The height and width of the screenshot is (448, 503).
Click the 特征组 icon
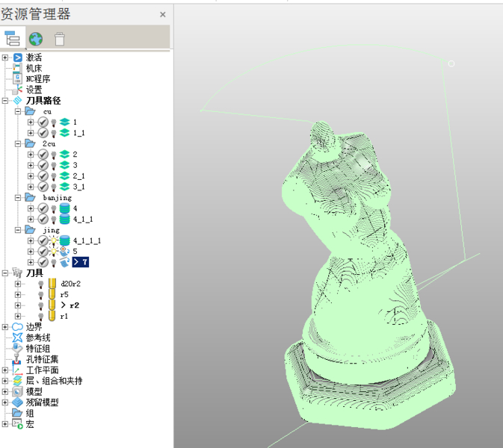tap(17, 349)
